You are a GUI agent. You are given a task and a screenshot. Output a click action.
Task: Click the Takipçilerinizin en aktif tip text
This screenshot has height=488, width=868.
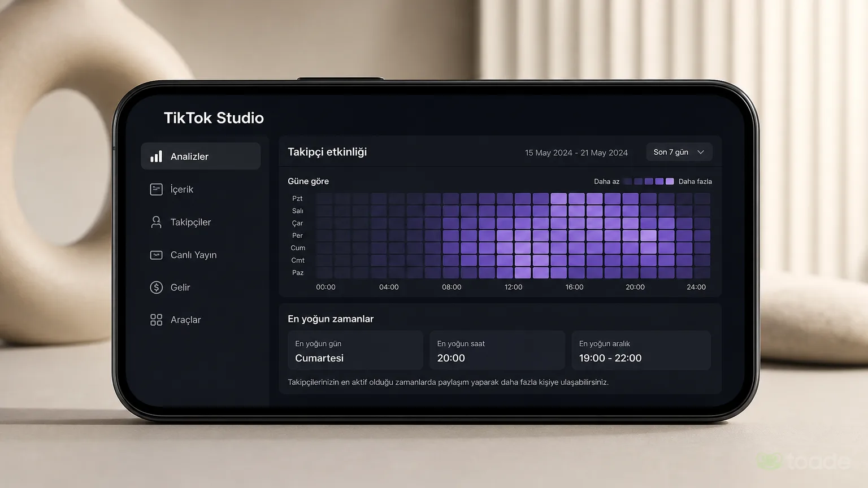click(448, 382)
